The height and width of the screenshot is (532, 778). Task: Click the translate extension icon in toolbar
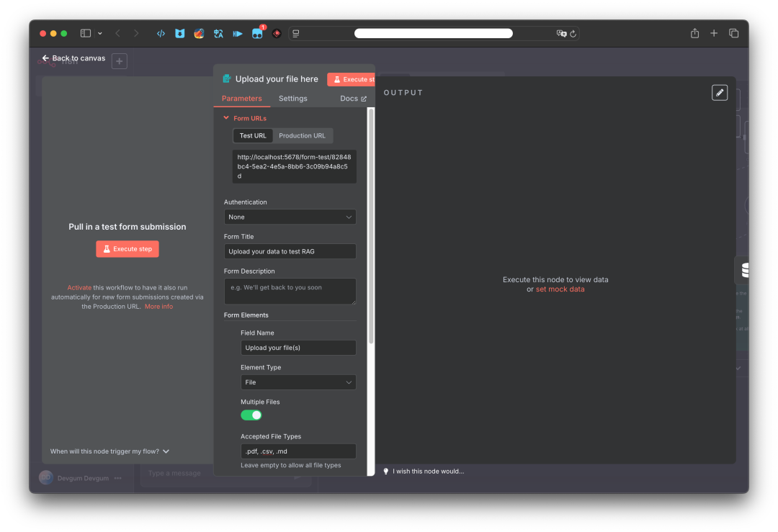218,33
